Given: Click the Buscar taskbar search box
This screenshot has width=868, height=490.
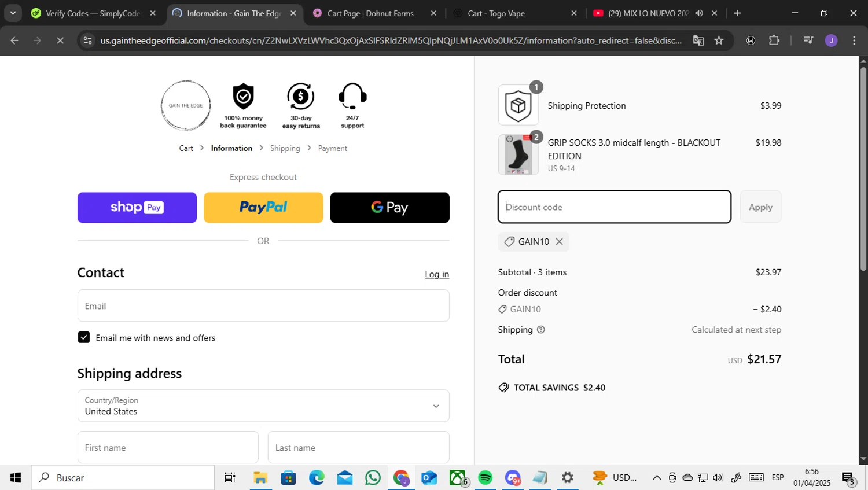Looking at the screenshot, I should point(123,478).
